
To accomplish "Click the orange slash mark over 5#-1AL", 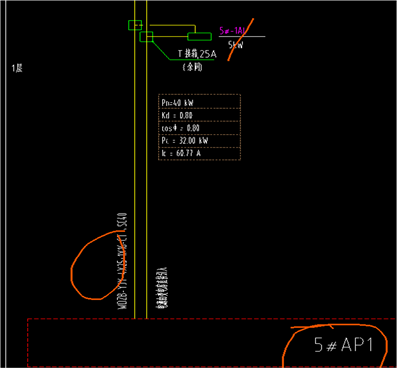I will [241, 40].
